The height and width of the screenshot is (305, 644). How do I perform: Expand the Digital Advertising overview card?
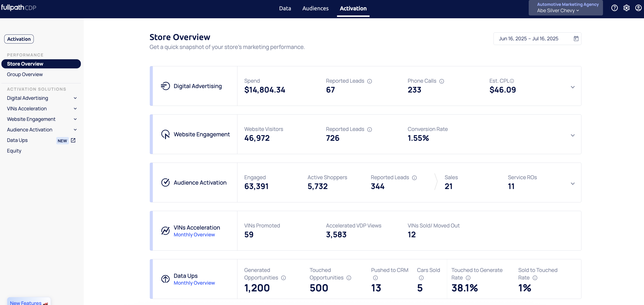[573, 87]
